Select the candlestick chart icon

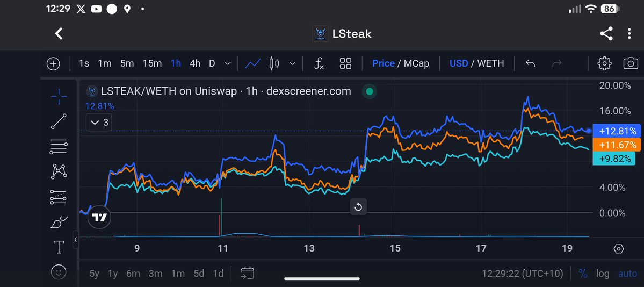click(x=274, y=64)
